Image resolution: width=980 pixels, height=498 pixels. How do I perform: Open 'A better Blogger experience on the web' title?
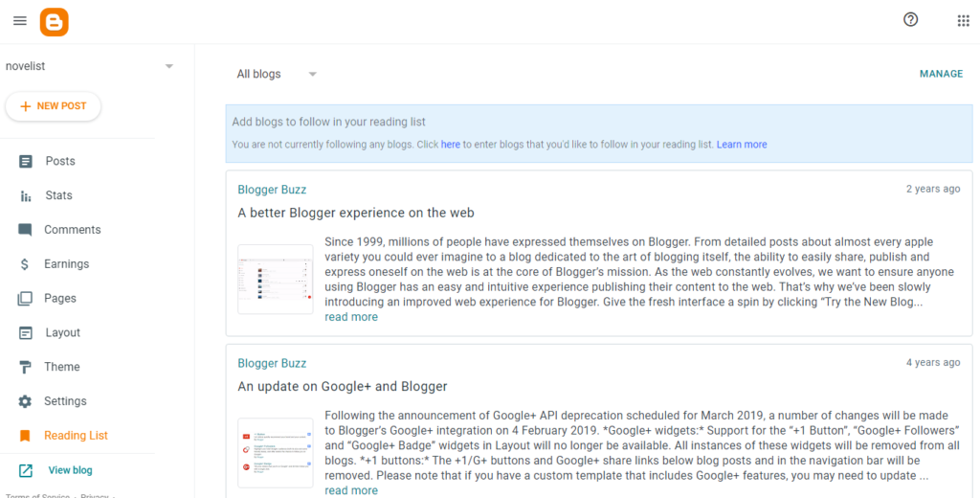[x=356, y=213]
